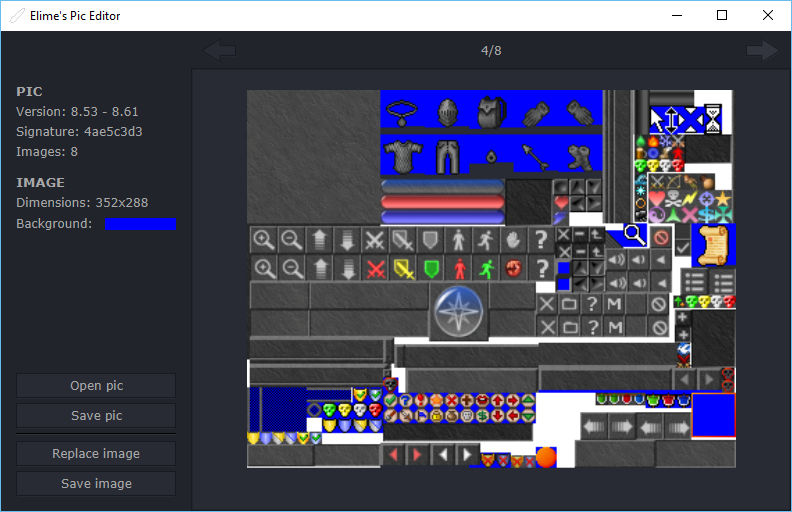This screenshot has width=792, height=512.
Task: Click the Open pic button
Action: coord(96,386)
